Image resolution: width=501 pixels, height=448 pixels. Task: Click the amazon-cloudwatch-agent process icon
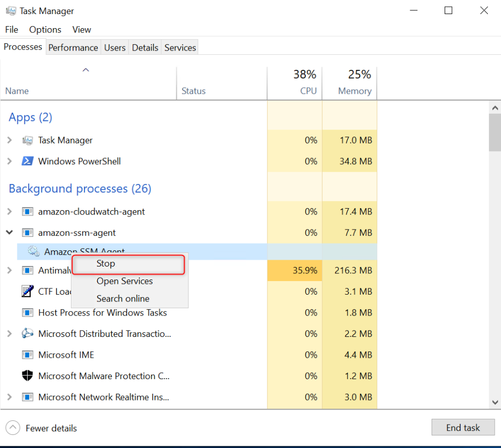[x=28, y=212]
